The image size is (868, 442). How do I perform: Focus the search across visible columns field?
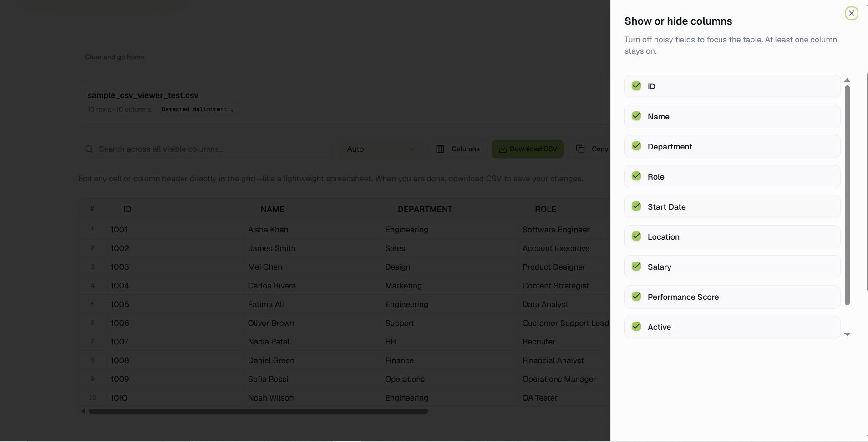click(x=205, y=149)
